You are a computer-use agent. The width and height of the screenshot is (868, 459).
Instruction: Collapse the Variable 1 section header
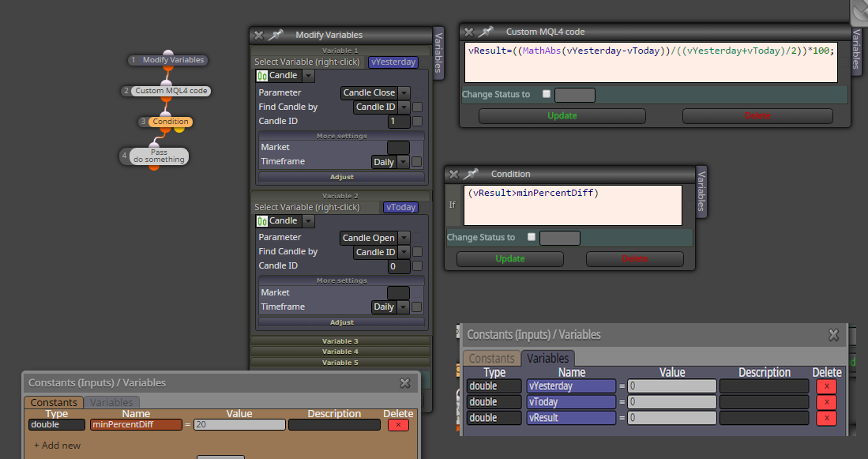coord(340,51)
